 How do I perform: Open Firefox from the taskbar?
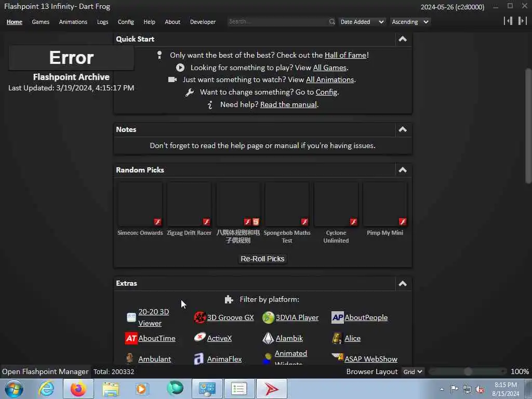[x=78, y=389]
